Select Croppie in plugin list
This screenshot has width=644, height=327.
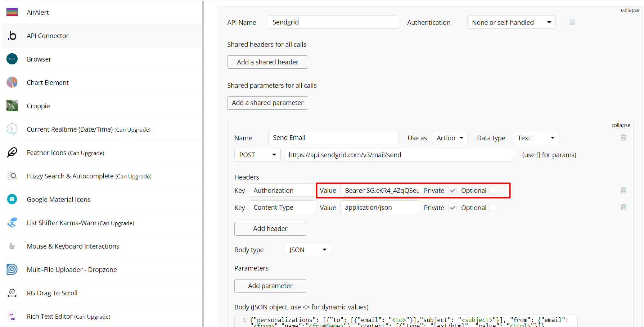[102, 106]
